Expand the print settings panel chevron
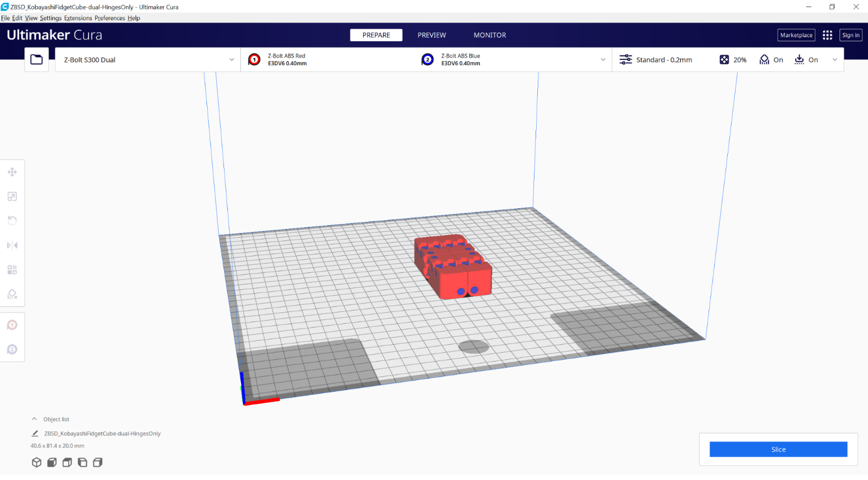 coord(835,60)
